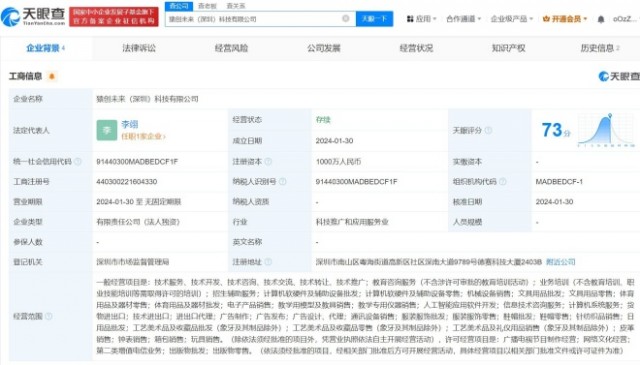Viewport: 640px width, 365px height.
Task: Click the 工商信息 section heading
Action: (25, 76)
